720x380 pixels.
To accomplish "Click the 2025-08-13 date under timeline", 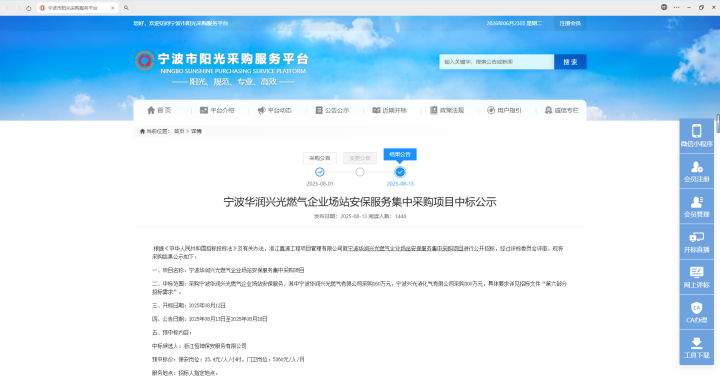I will pos(400,184).
